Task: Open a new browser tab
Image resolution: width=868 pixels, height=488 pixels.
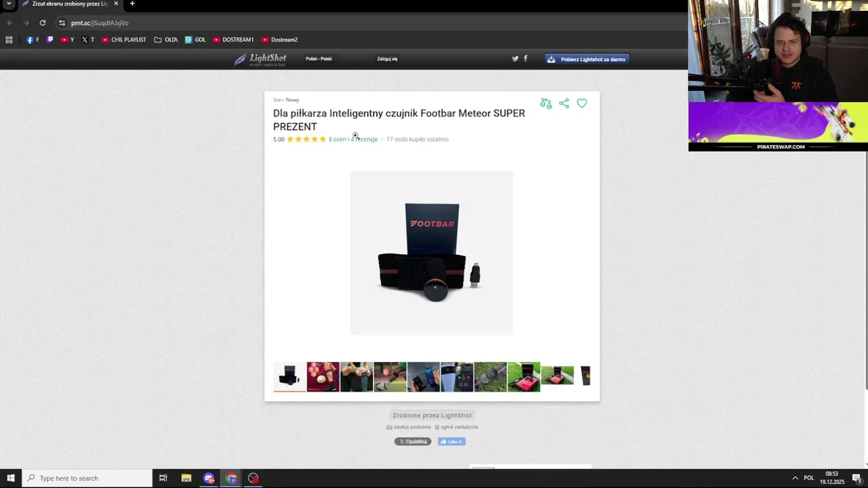Action: [132, 3]
